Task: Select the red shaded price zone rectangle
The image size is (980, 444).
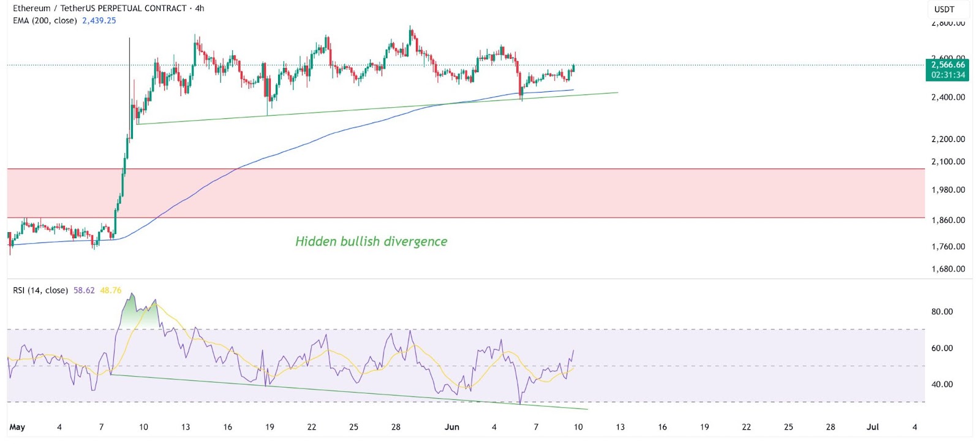Action: [466, 193]
